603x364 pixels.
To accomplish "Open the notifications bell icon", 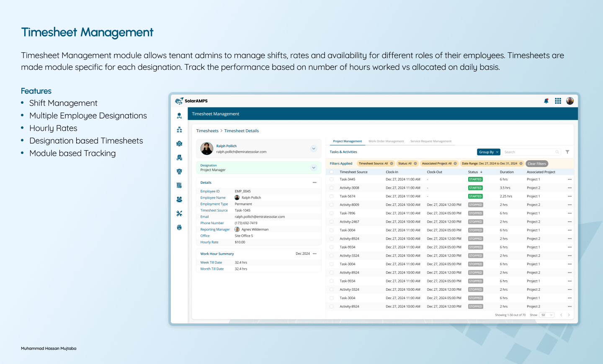I will (x=546, y=101).
